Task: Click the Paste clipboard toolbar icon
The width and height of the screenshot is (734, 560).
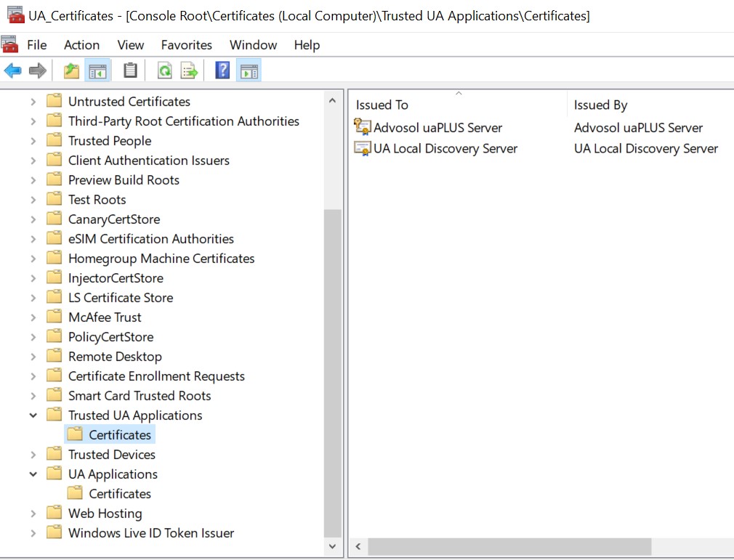Action: tap(130, 70)
